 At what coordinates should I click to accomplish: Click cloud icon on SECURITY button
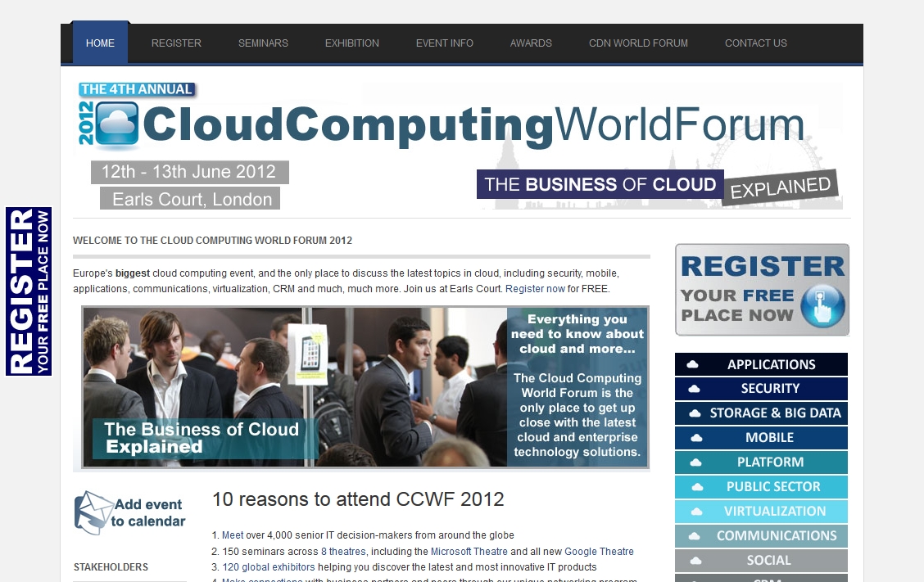[x=695, y=389]
